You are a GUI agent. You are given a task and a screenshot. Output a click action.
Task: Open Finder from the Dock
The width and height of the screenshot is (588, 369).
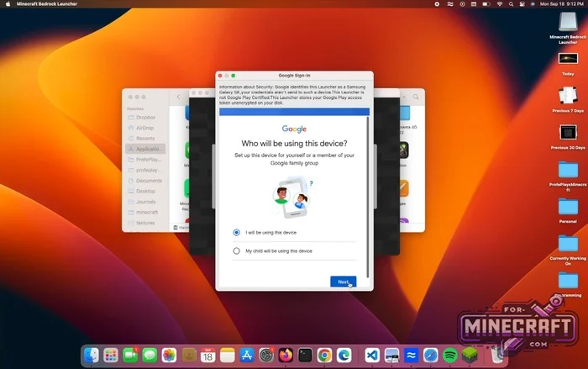pyautogui.click(x=91, y=355)
